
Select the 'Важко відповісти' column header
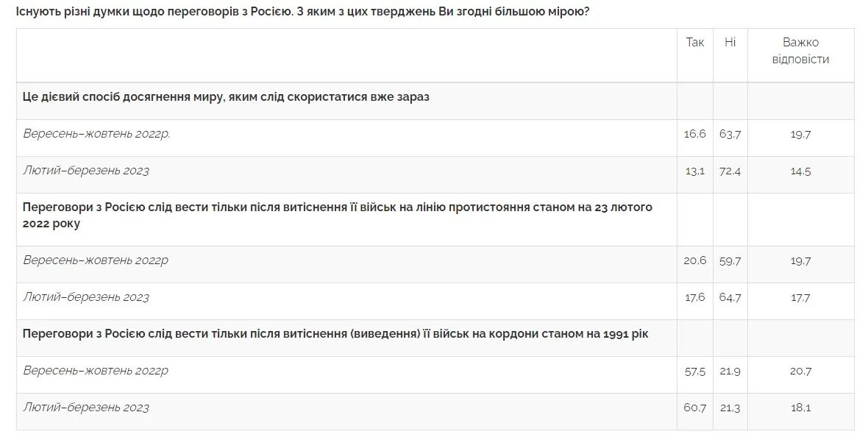(x=800, y=51)
